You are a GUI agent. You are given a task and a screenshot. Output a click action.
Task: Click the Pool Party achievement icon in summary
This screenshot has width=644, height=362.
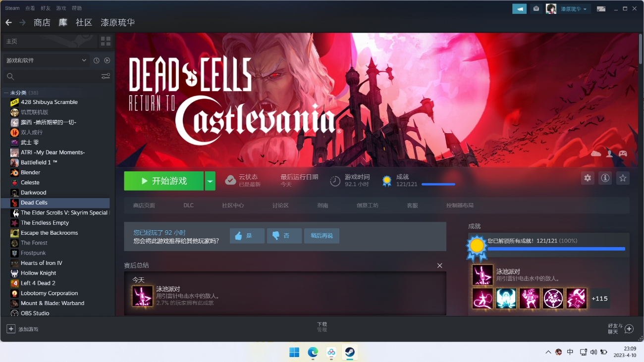coord(143,296)
